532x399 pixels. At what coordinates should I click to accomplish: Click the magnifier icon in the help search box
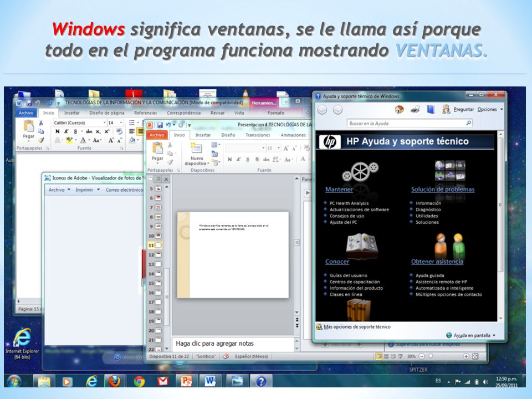coord(469,123)
